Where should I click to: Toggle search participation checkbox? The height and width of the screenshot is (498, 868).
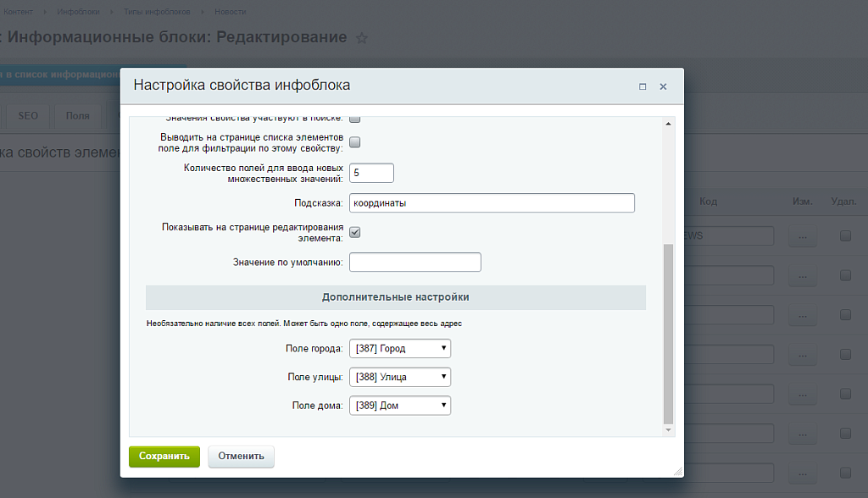point(355,119)
